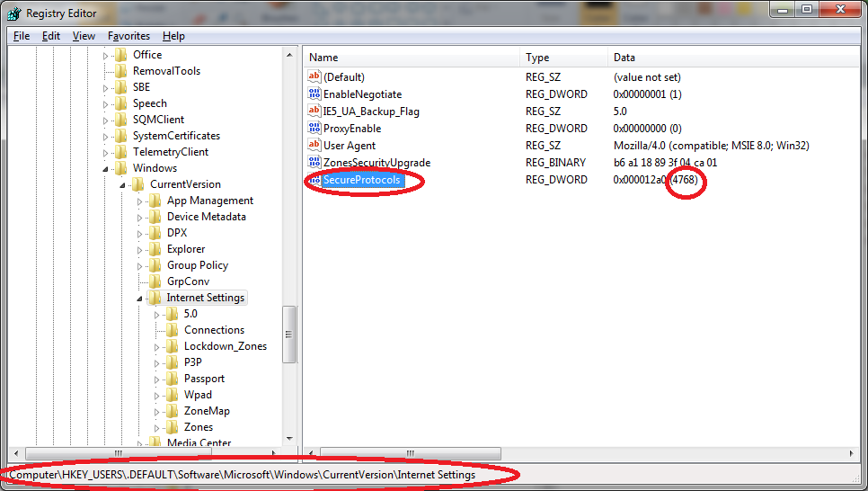Expand the Zones tree node
The width and height of the screenshot is (868, 491).
point(156,428)
